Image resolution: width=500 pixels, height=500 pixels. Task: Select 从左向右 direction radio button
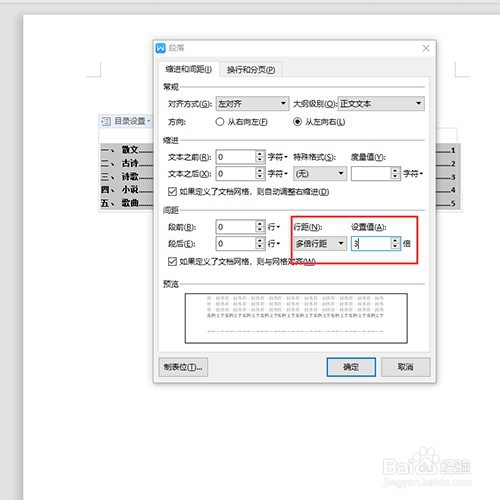coord(297,122)
